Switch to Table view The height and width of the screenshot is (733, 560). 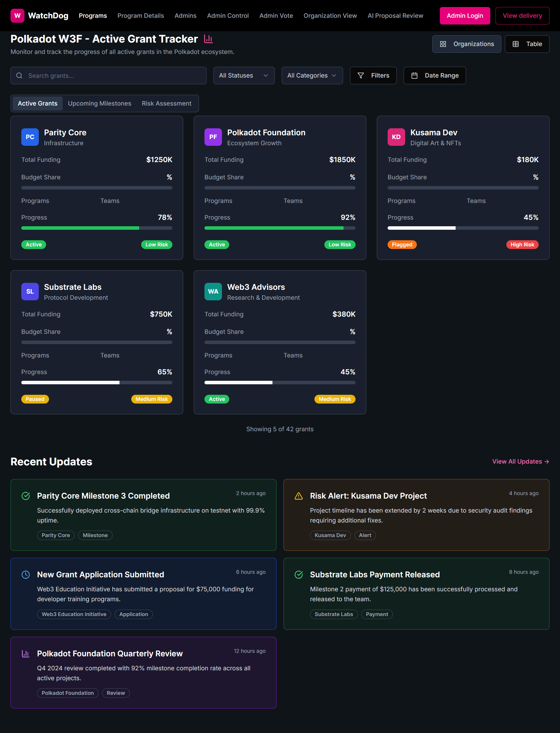pyautogui.click(x=527, y=44)
